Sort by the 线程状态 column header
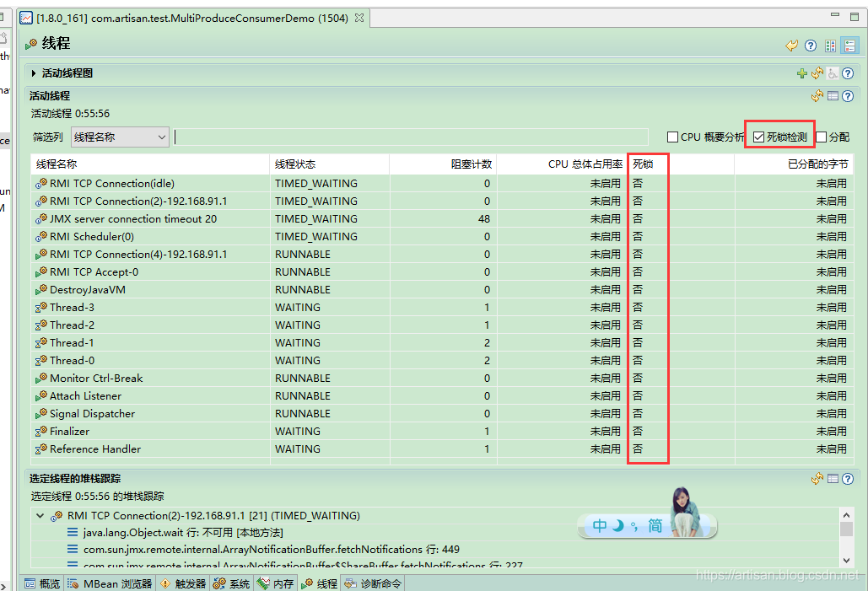 pos(295,164)
